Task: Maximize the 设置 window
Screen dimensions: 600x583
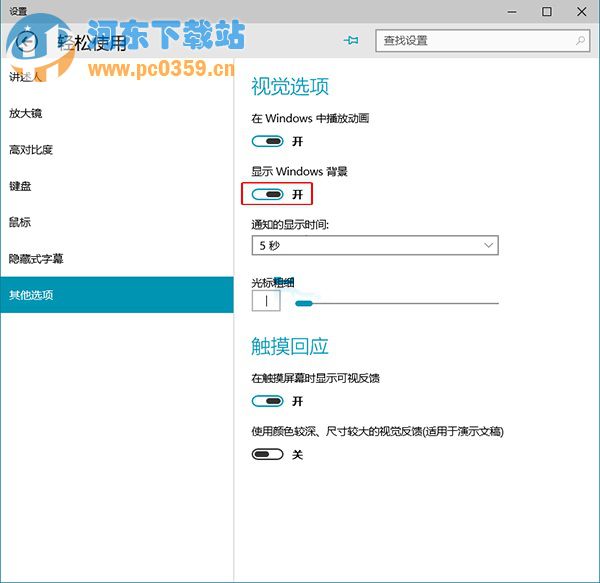Action: [x=547, y=12]
